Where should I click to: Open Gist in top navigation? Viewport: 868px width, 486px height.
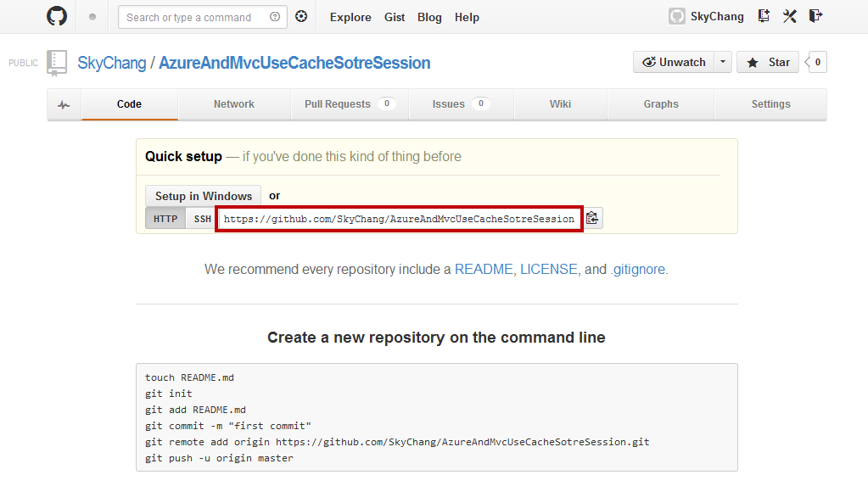(395, 17)
